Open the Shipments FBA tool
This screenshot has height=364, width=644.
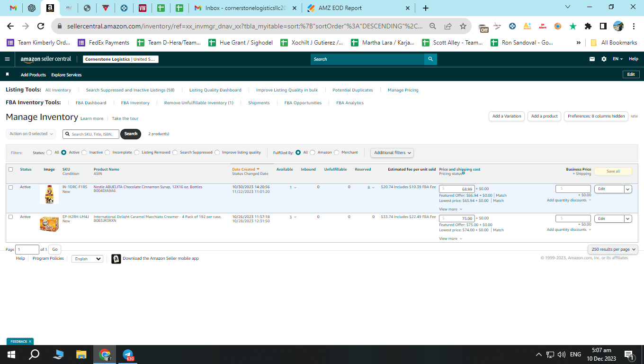[259, 103]
